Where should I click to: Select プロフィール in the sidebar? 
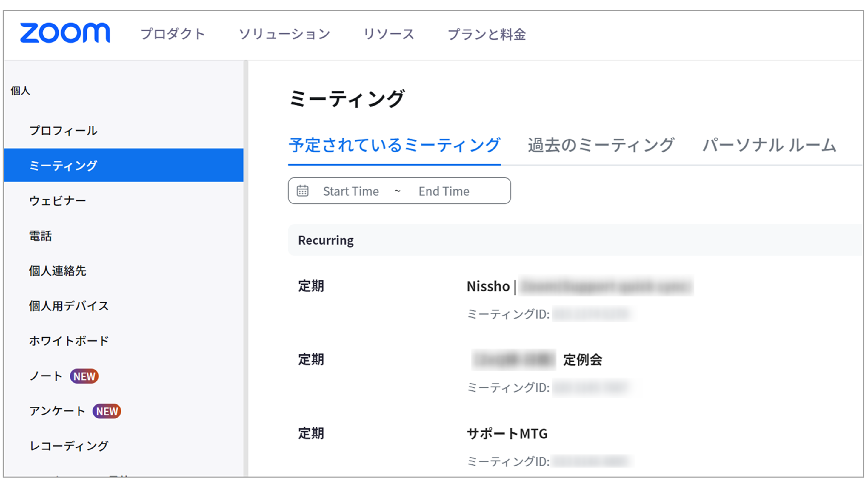[63, 131]
